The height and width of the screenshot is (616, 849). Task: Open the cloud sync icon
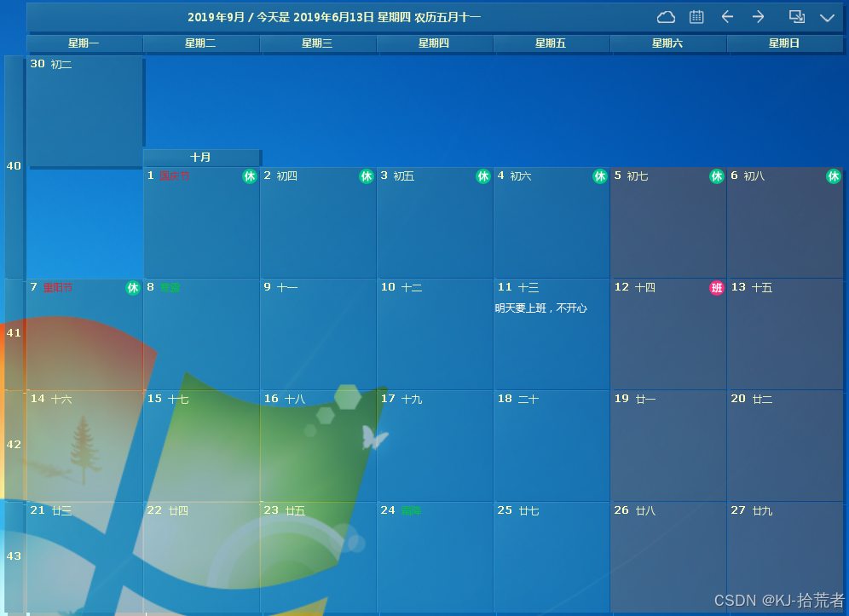(x=666, y=17)
